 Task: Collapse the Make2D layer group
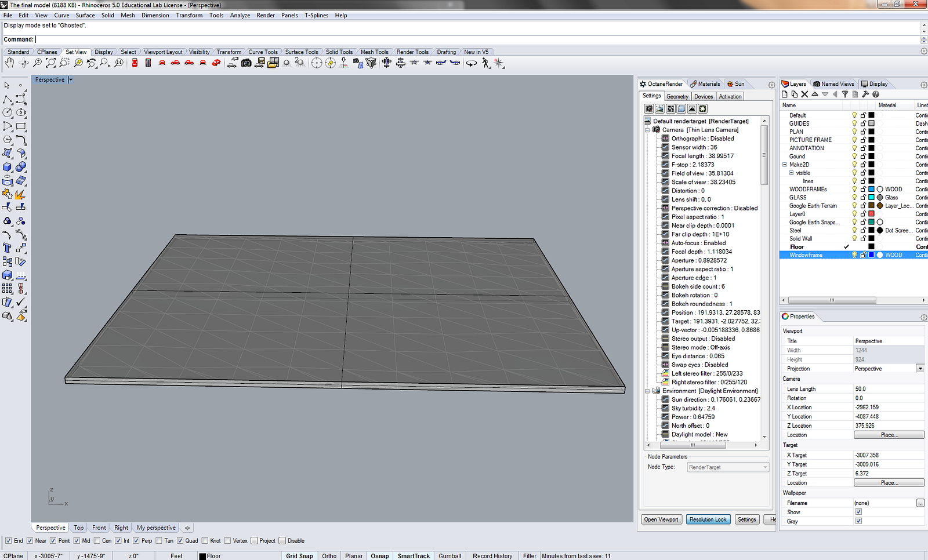pyautogui.click(x=785, y=165)
